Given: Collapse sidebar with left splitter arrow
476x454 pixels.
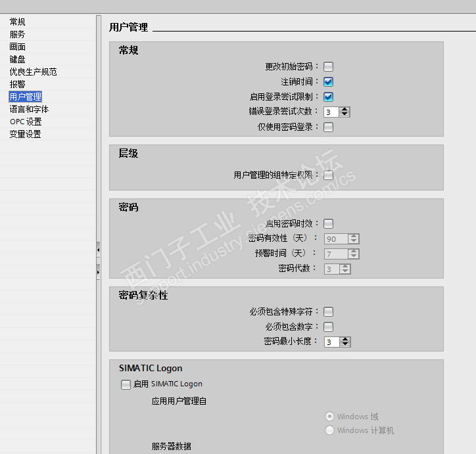Looking at the screenshot, I should tap(98, 250).
